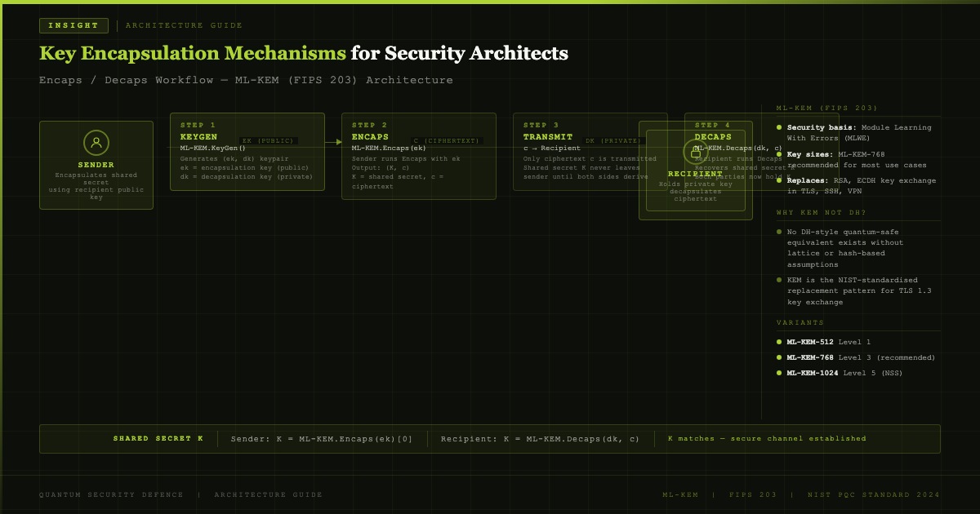The height and width of the screenshot is (514, 980).
Task: Select the Step 3 TRANSMIT card
Action: [590, 152]
